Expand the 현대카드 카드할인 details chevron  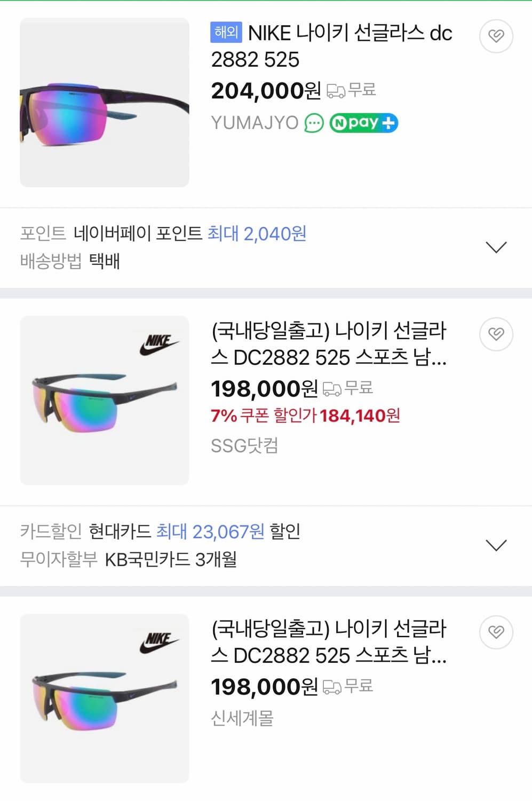[x=496, y=545]
